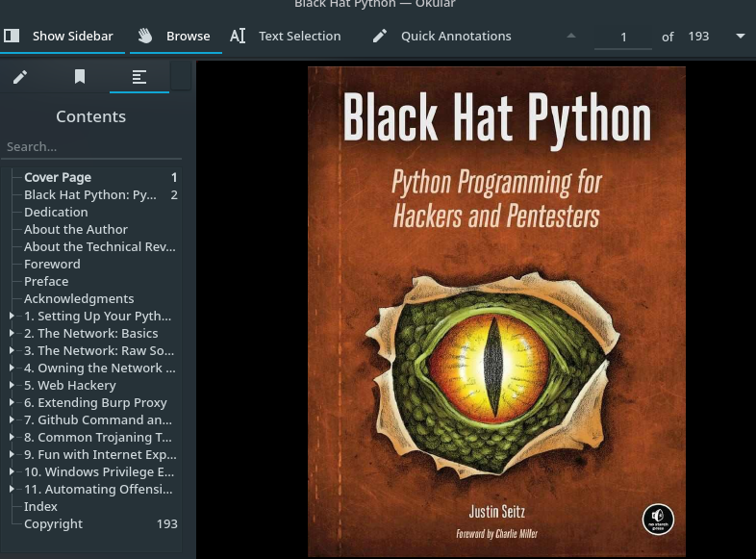Viewport: 756px width, 559px height.
Task: Open the Bookmarks sidebar tab
Action: tap(80, 77)
